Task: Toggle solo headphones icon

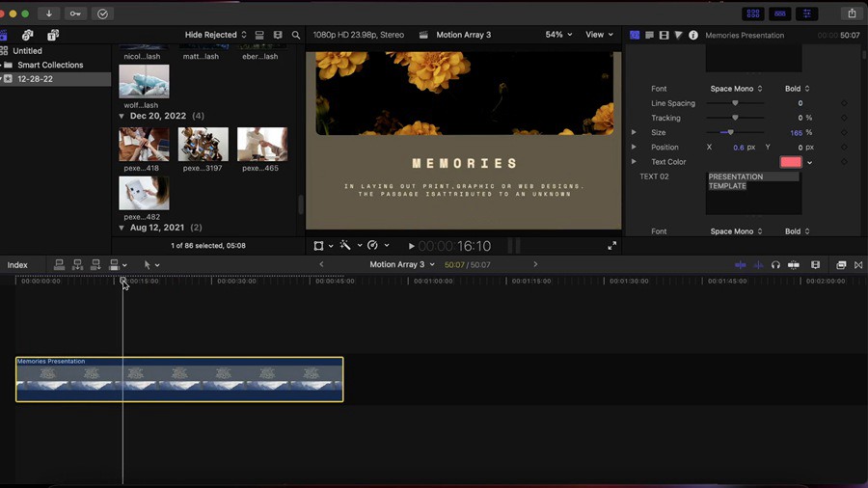Action: [775, 265]
